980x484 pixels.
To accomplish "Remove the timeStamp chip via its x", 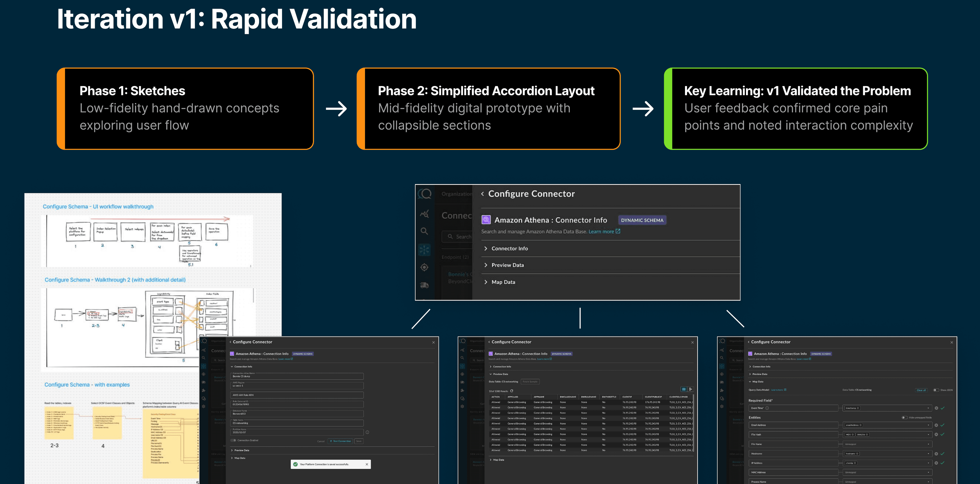I will (x=858, y=408).
